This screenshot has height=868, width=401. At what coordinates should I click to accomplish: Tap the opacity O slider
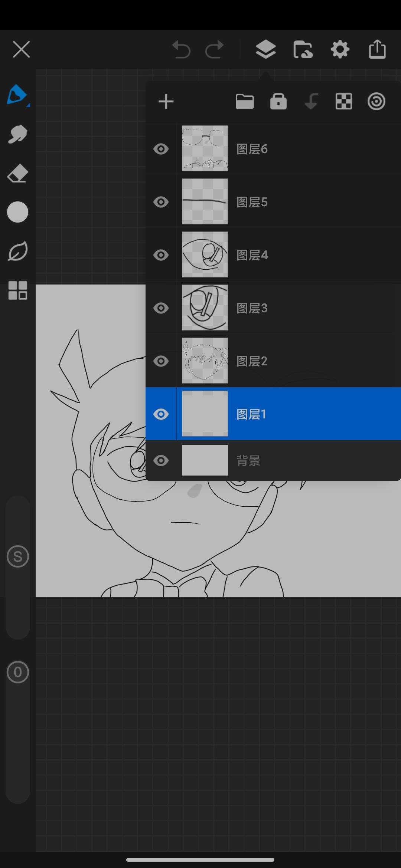pos(18,672)
